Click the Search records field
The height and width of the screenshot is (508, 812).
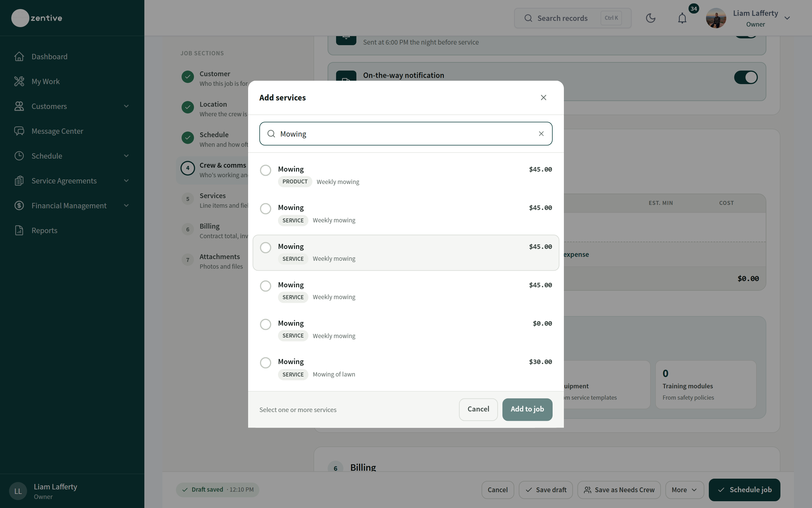(572, 18)
